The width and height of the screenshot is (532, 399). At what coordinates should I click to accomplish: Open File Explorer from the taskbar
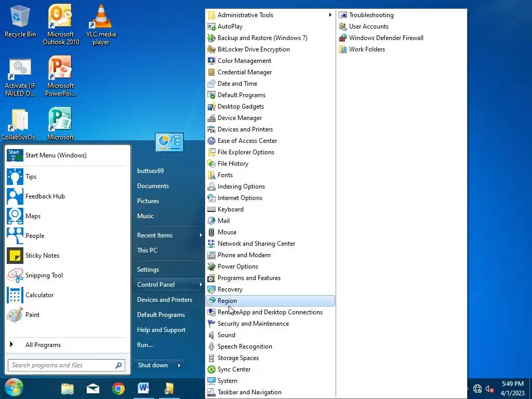coord(68,389)
